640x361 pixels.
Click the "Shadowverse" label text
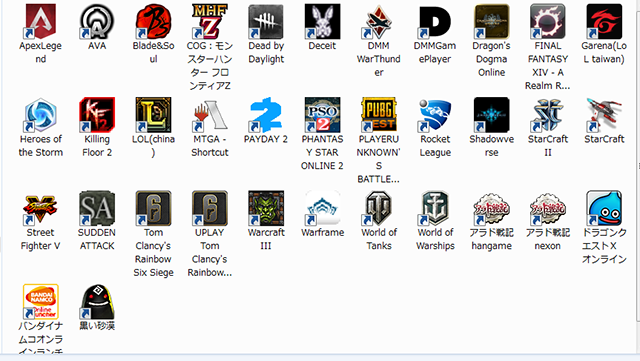click(491, 146)
